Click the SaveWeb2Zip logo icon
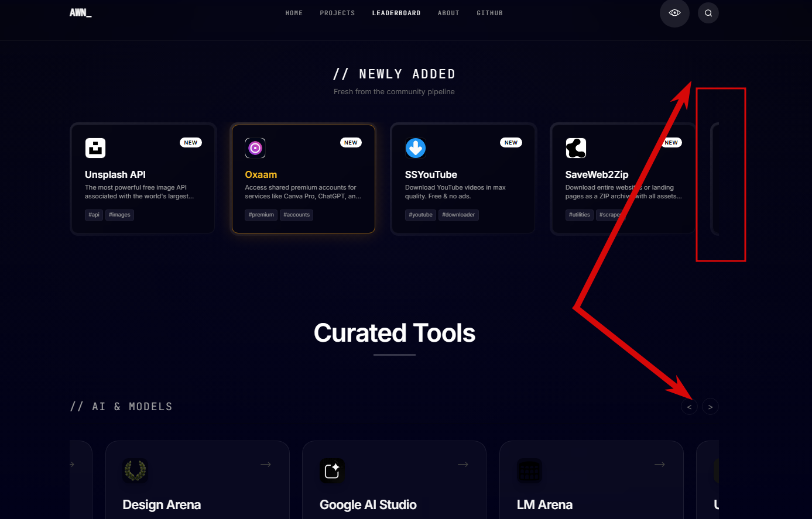Image resolution: width=812 pixels, height=519 pixels. [x=576, y=148]
